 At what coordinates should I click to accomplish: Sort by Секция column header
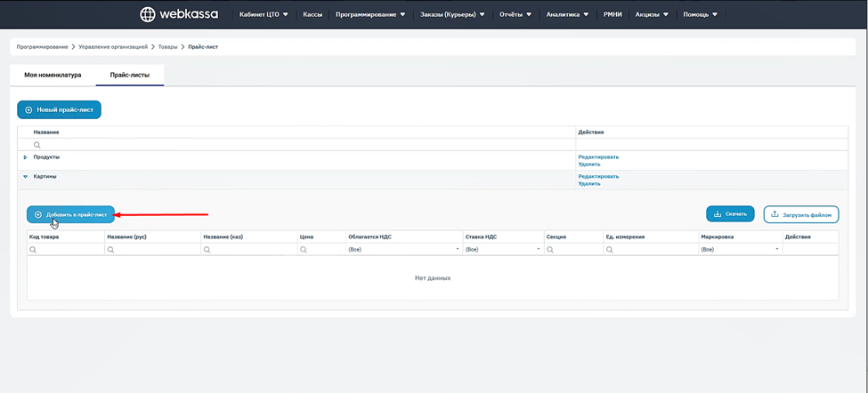click(556, 237)
